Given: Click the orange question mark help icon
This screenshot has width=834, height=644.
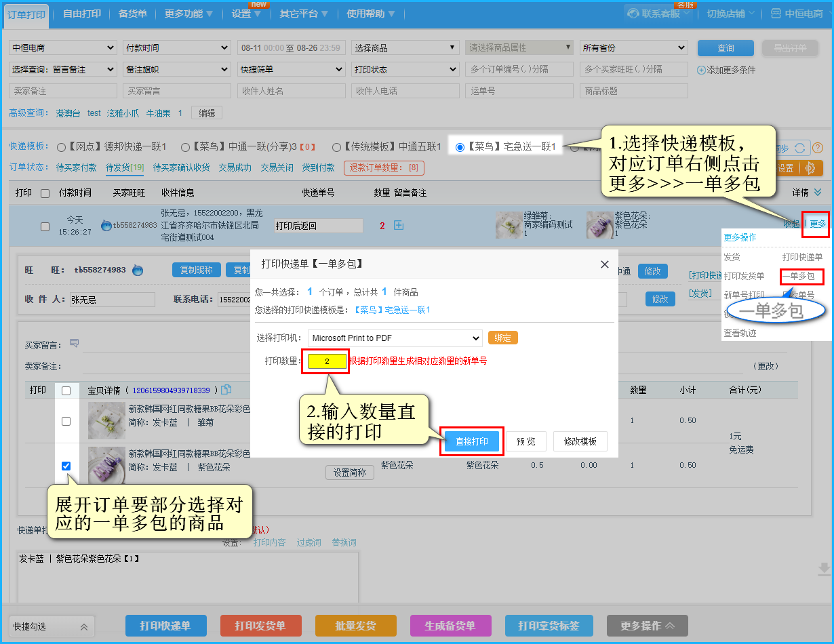Looking at the screenshot, I should click(818, 148).
